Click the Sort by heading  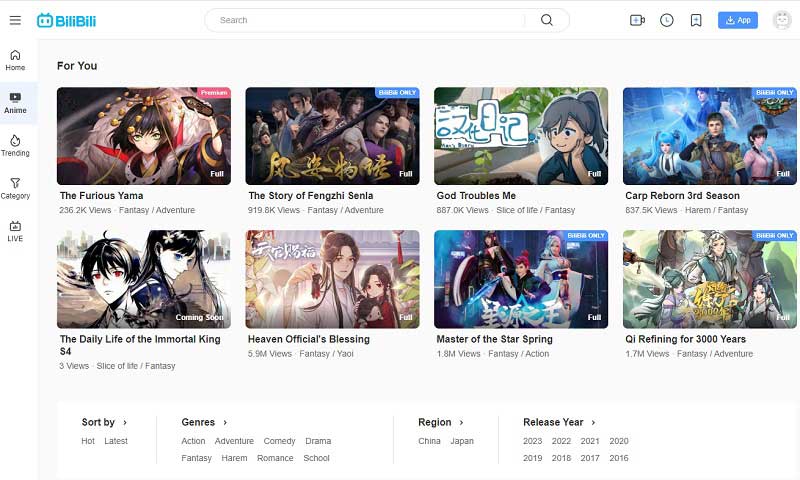98,422
